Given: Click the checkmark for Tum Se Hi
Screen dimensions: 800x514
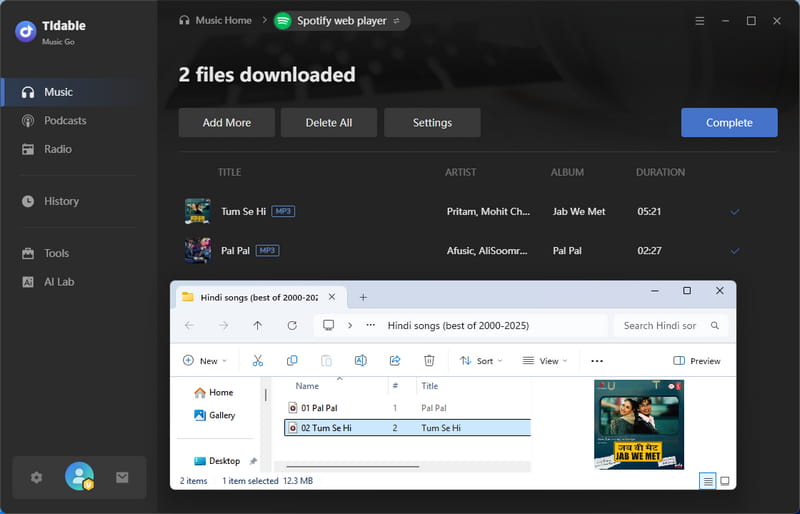Looking at the screenshot, I should click(x=735, y=211).
